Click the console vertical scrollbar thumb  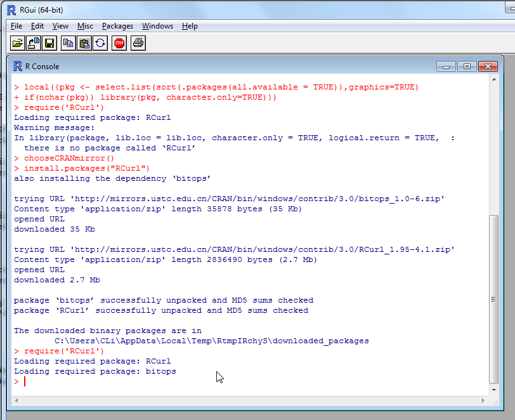tap(494, 299)
